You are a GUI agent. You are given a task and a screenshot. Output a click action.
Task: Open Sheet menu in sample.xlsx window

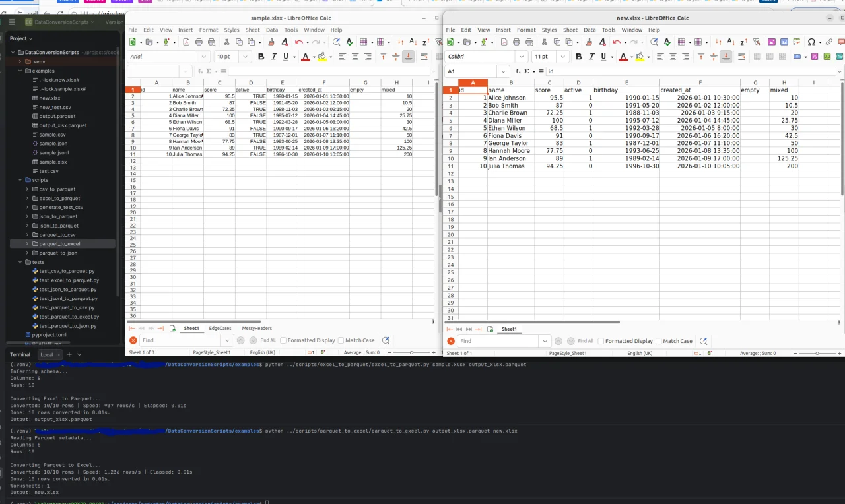(x=253, y=30)
